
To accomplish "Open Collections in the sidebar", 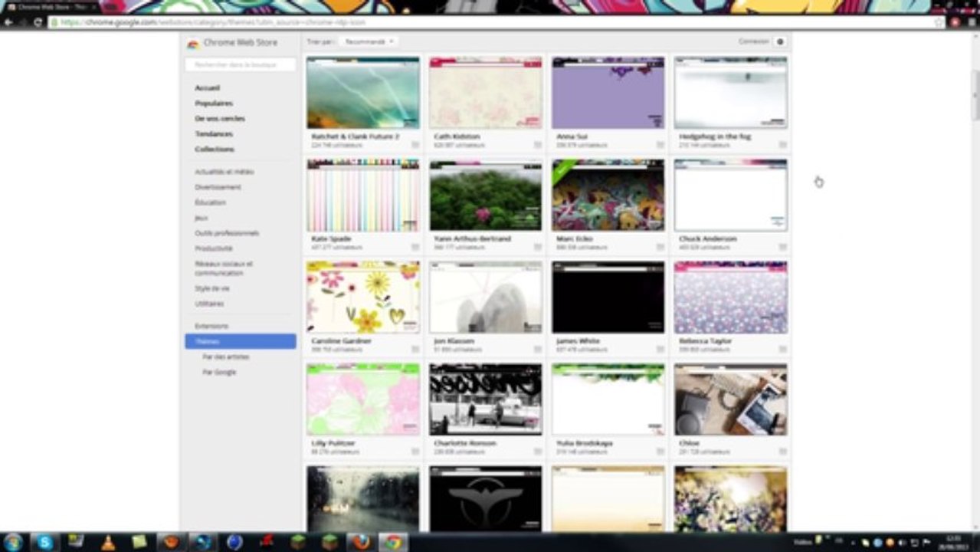I will click(x=215, y=149).
